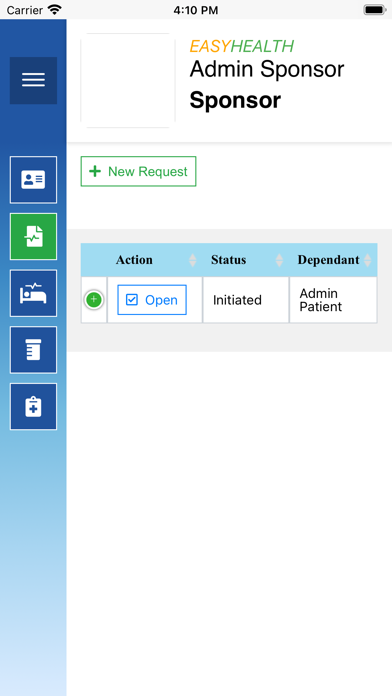Open the ID card profile section
392x696 pixels.
[33, 180]
